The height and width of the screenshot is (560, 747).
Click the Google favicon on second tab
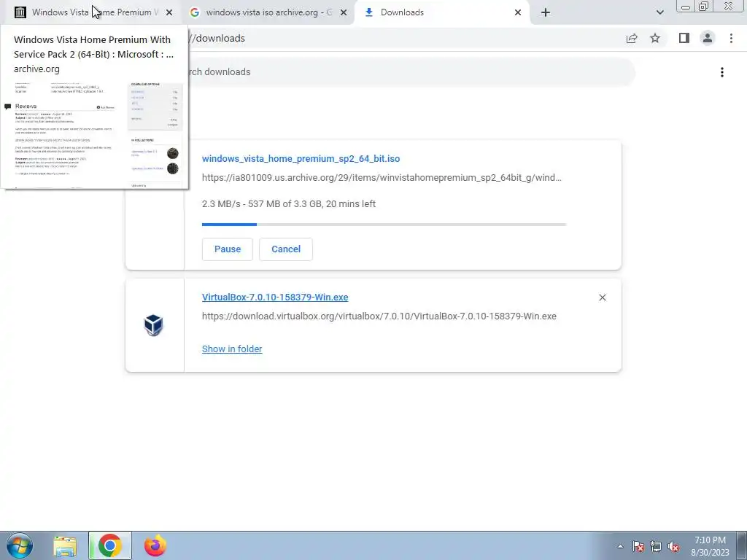click(x=194, y=12)
